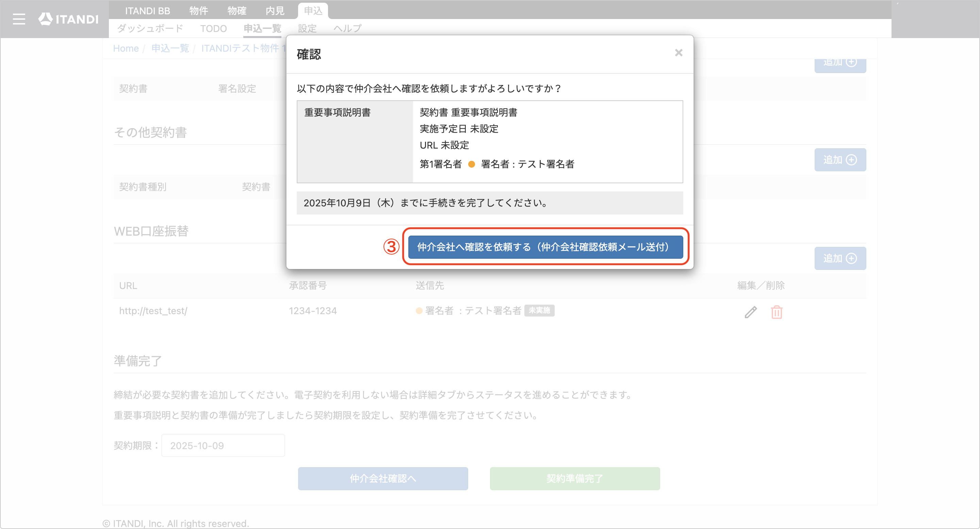Click the 未実施 status badge
The image size is (980, 529).
[539, 310]
